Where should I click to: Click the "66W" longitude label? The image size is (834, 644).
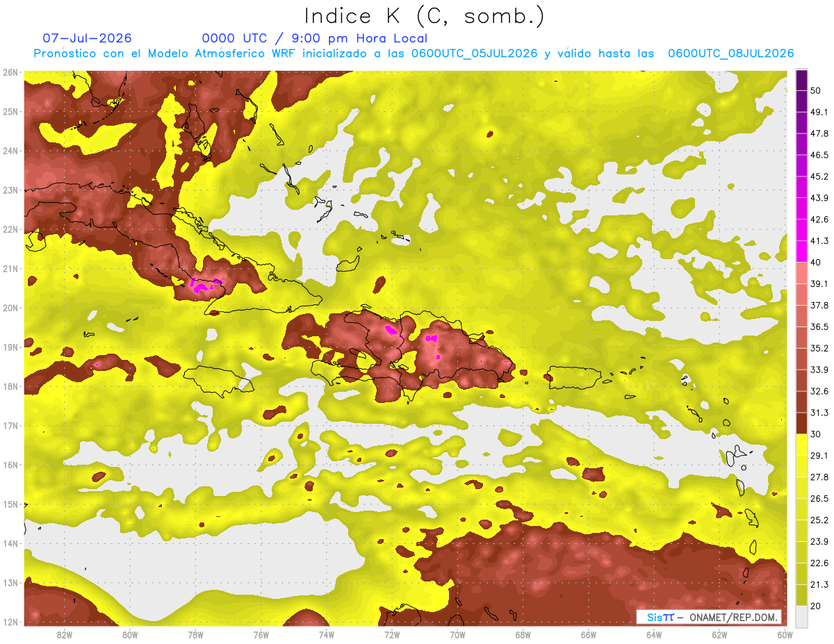click(x=589, y=634)
